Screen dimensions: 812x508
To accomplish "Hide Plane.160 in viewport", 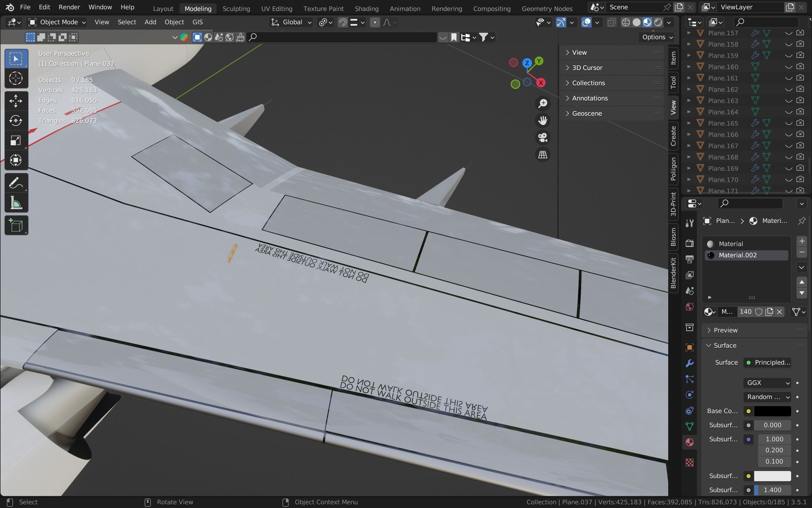I will [789, 67].
